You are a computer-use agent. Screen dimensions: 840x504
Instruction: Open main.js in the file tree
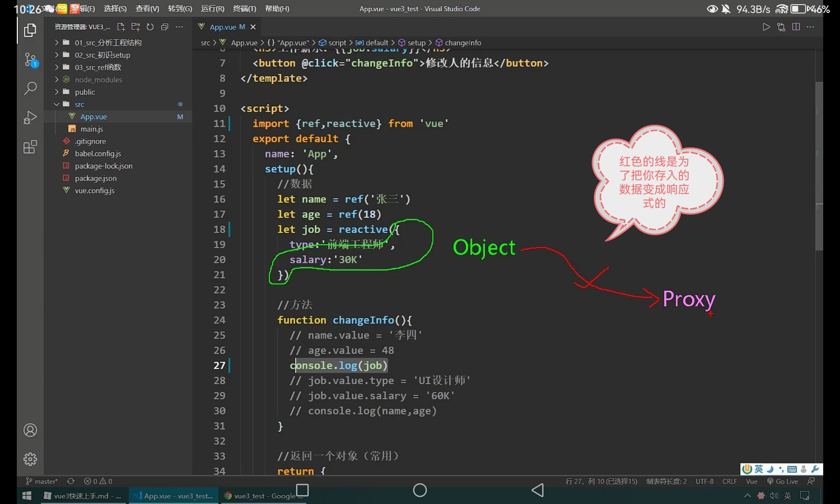coord(92,129)
